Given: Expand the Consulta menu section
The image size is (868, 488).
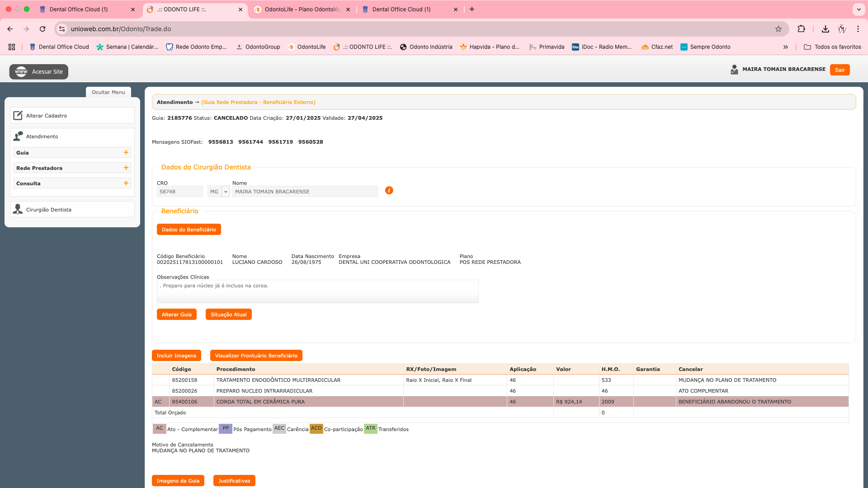Looking at the screenshot, I should click(x=126, y=183).
